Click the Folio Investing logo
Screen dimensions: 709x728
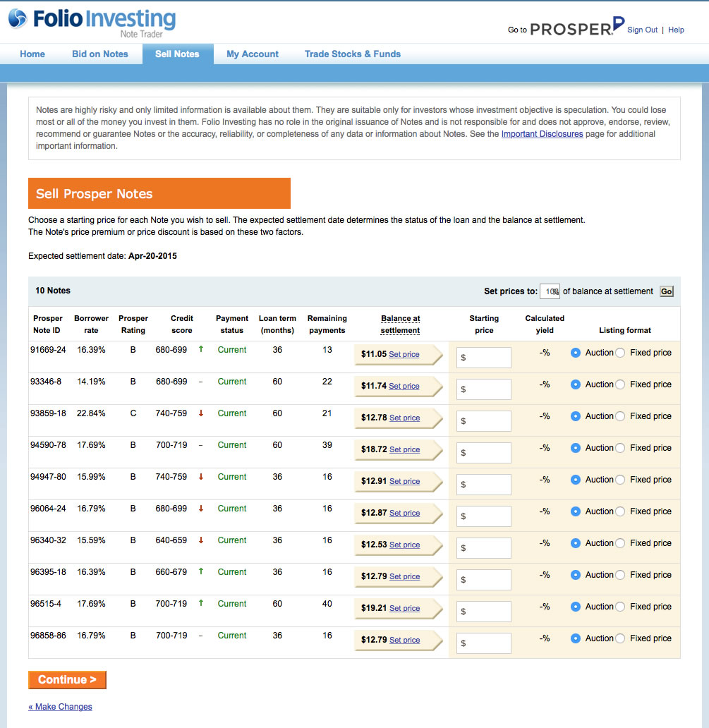[x=92, y=23]
